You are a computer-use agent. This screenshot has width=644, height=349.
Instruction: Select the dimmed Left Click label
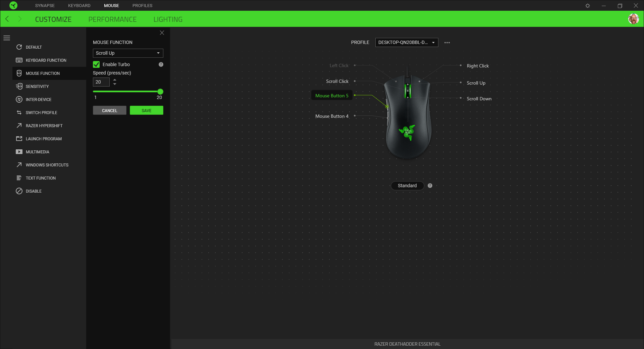[x=339, y=65]
